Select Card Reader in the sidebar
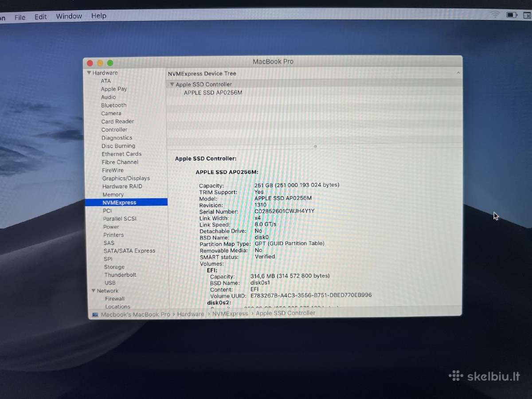This screenshot has width=532, height=399. tap(117, 121)
